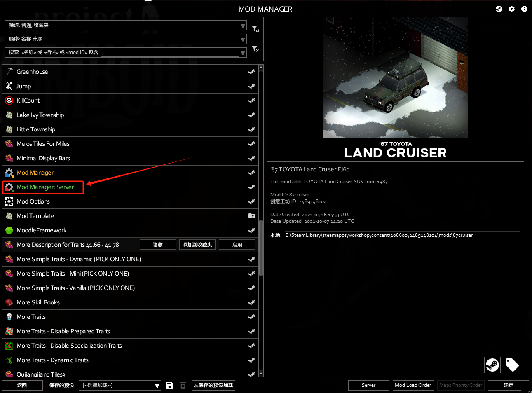This screenshot has width=532, height=393.
Task: Save preset with floppy disk icon
Action: click(169, 385)
